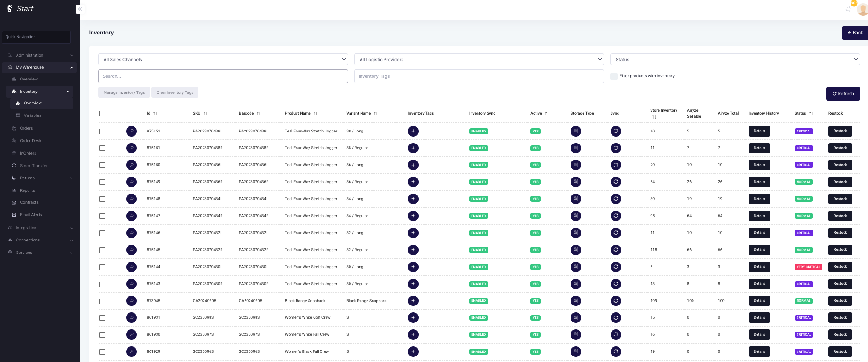The width and height of the screenshot is (868, 362).
Task: Add inventory tag to item 875151
Action: pos(413,148)
